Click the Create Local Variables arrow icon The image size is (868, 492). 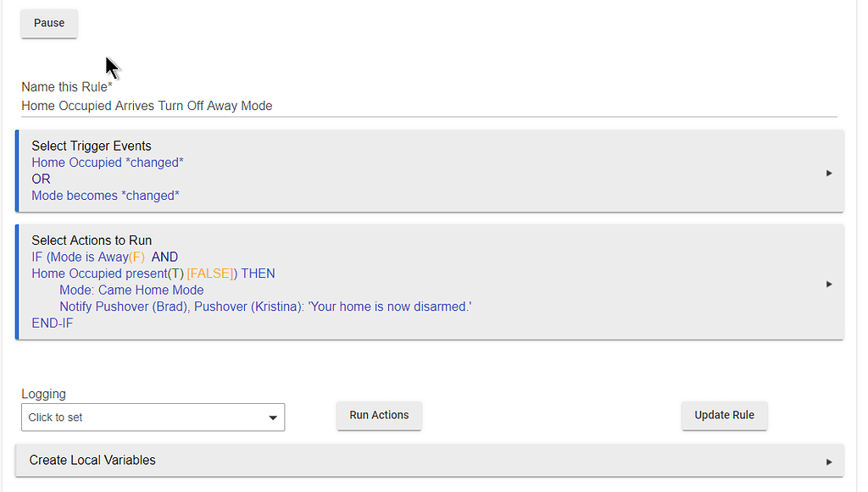[828, 462]
